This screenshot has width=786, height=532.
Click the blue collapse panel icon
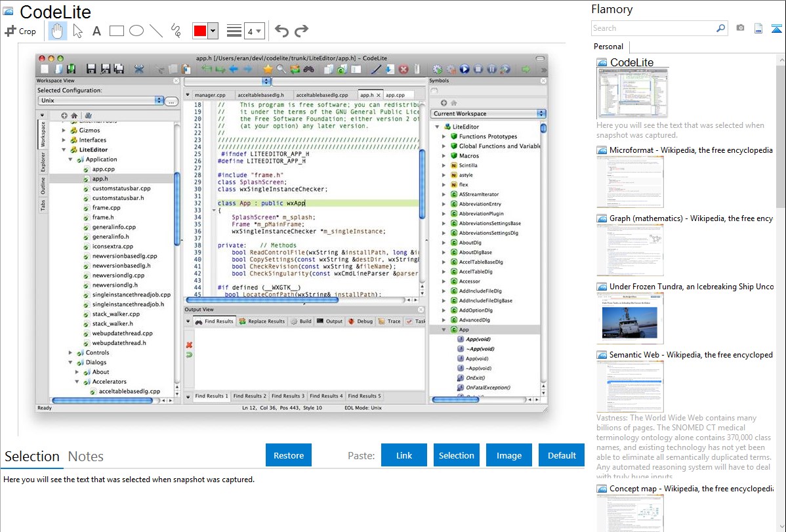point(776,28)
